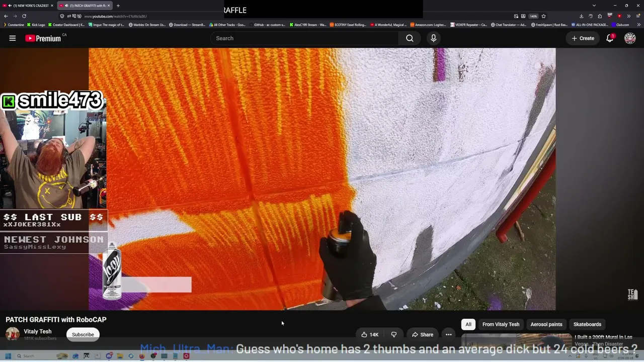Click the YouTube search magnifier button
The height and width of the screenshot is (362, 644).
[410, 38]
